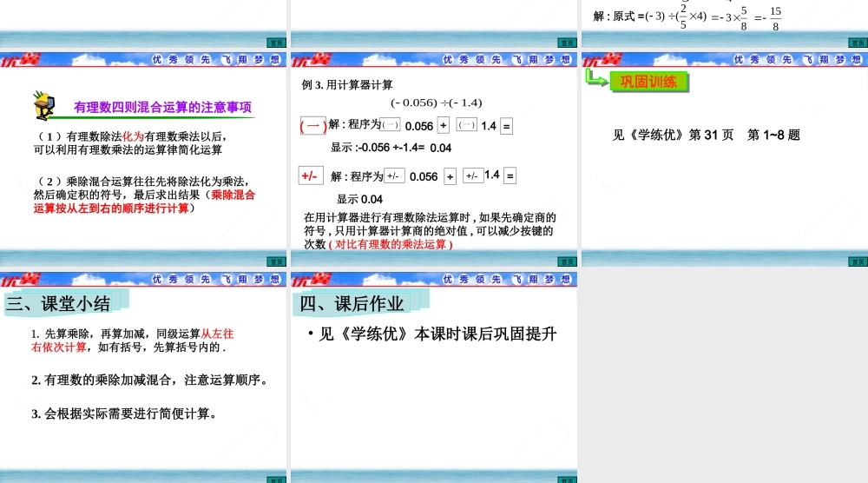Click the 优翼 logo on the 课后作业 slide
The image size is (868, 483).
pyautogui.click(x=311, y=280)
